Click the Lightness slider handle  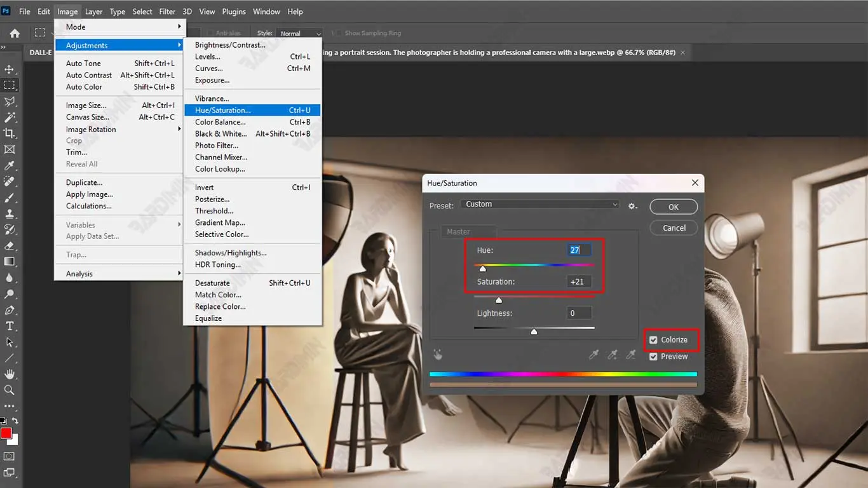click(x=534, y=331)
